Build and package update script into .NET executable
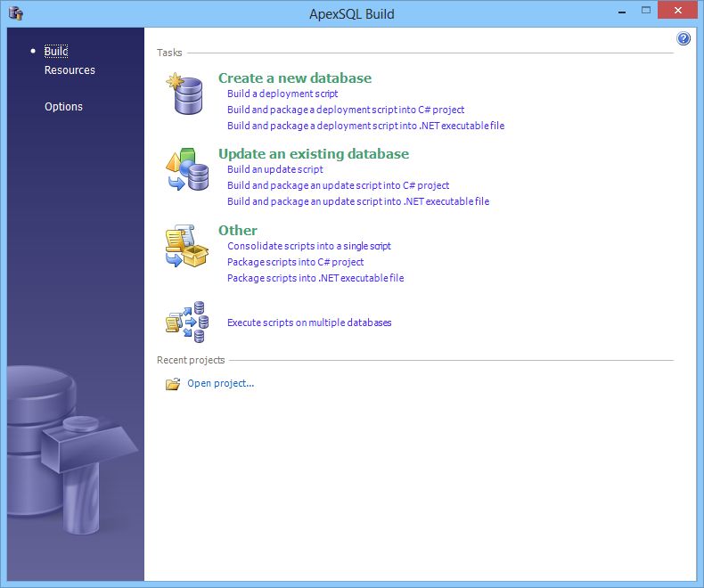This screenshot has width=704, height=588. click(358, 201)
